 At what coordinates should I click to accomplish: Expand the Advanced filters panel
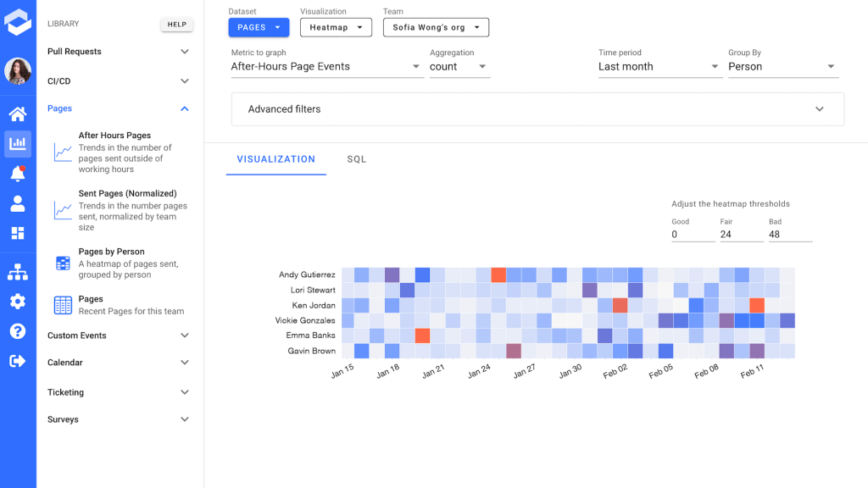[537, 109]
